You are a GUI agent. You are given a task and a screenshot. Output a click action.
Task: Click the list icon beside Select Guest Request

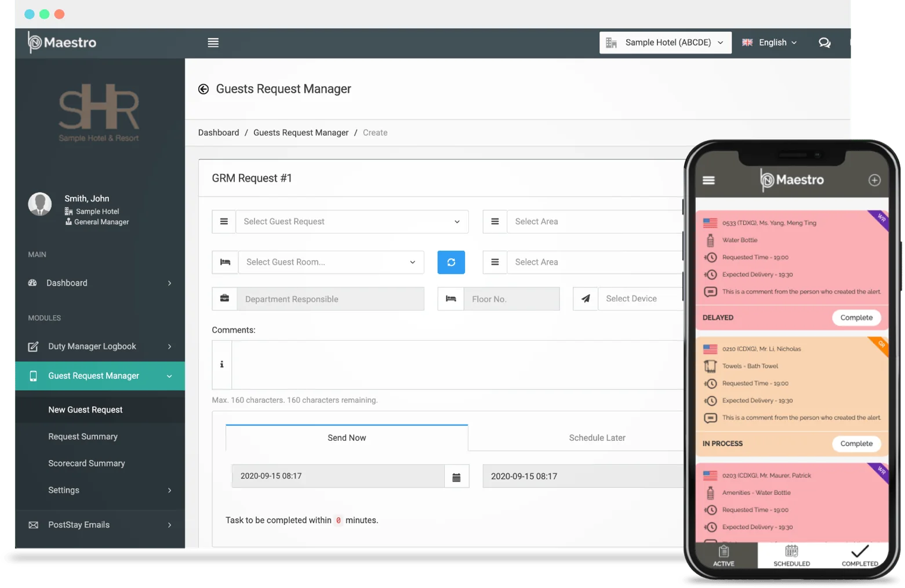coord(224,221)
